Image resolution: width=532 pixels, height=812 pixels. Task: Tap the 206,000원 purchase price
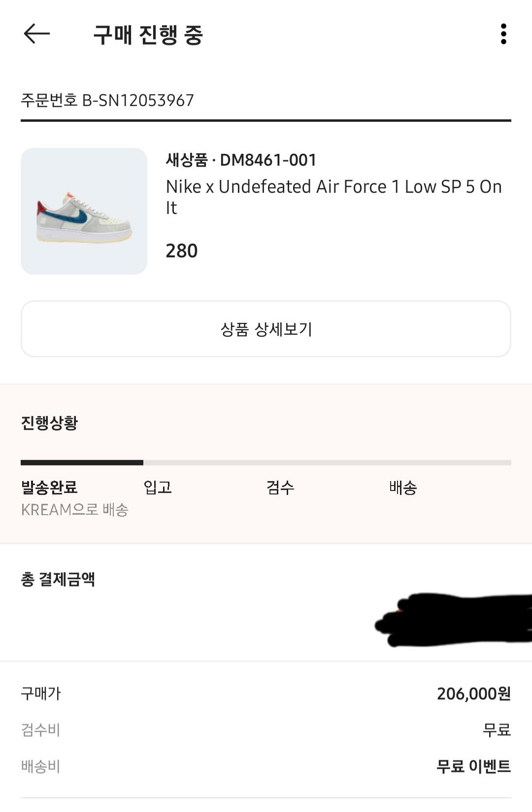(x=473, y=694)
